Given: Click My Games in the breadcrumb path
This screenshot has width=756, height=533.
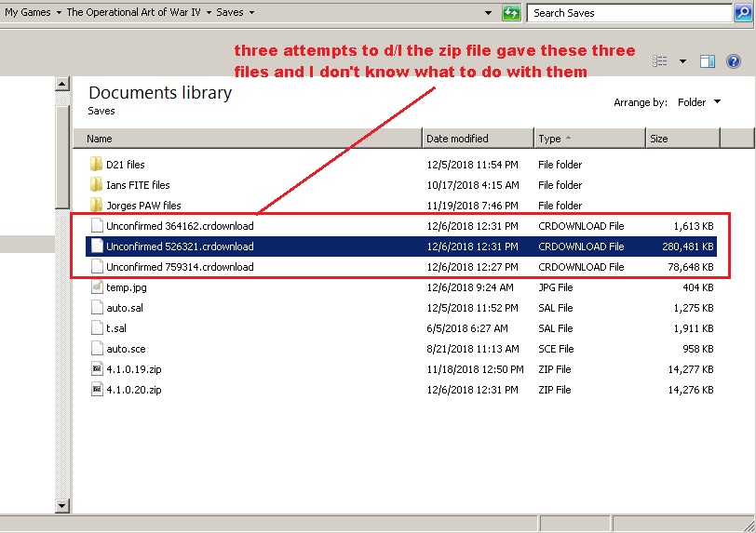Looking at the screenshot, I should pyautogui.click(x=28, y=12).
